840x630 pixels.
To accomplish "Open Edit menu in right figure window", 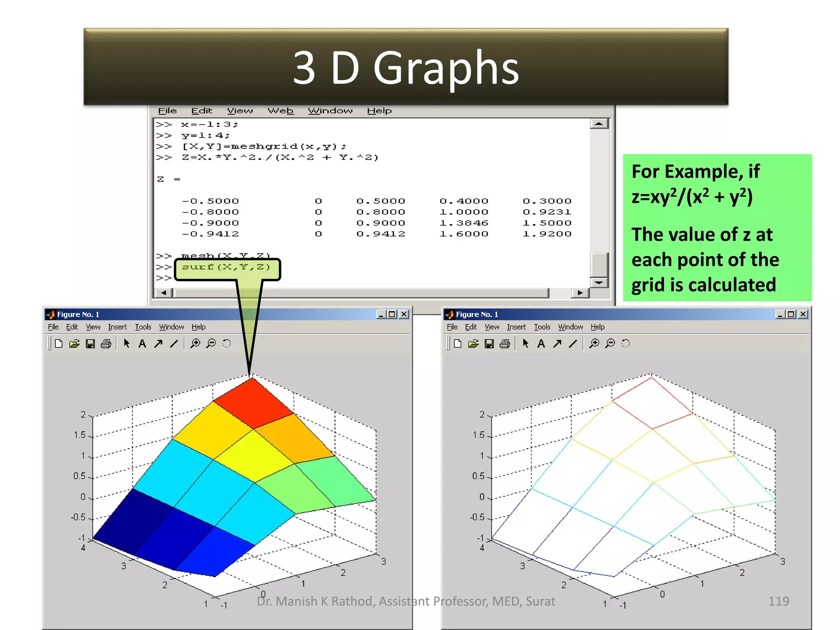I will 471,327.
